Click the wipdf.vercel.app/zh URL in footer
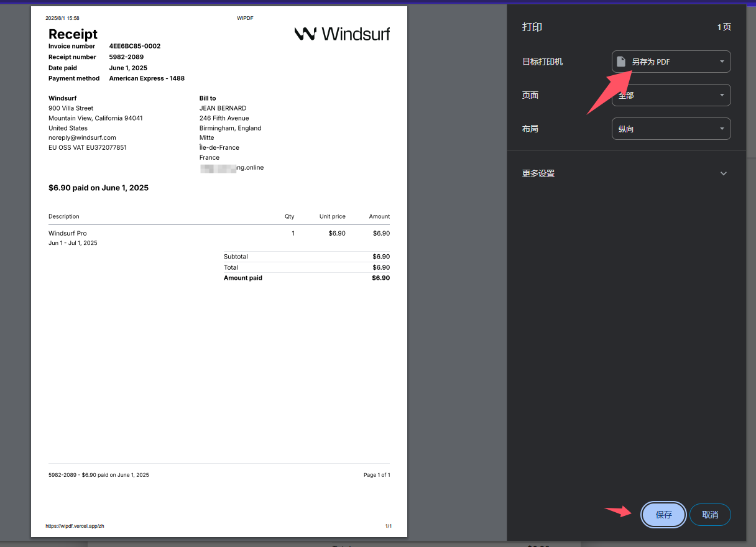The width and height of the screenshot is (756, 547). (75, 526)
